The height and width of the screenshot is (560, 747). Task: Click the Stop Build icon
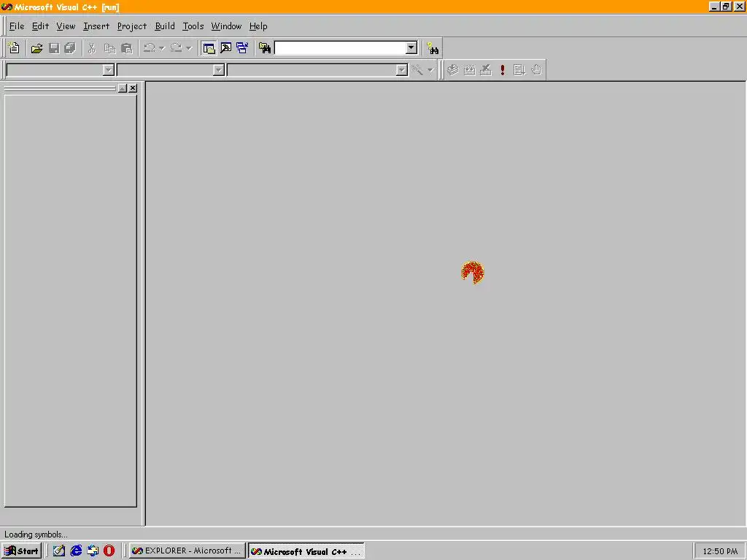pyautogui.click(x=486, y=70)
